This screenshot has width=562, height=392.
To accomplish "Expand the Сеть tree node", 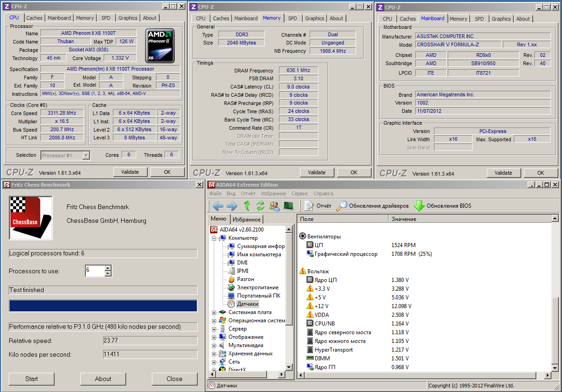I will (214, 362).
